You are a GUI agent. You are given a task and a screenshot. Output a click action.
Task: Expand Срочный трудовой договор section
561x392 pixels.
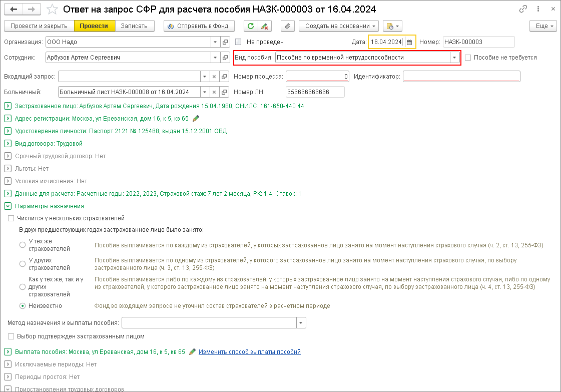tap(8, 156)
